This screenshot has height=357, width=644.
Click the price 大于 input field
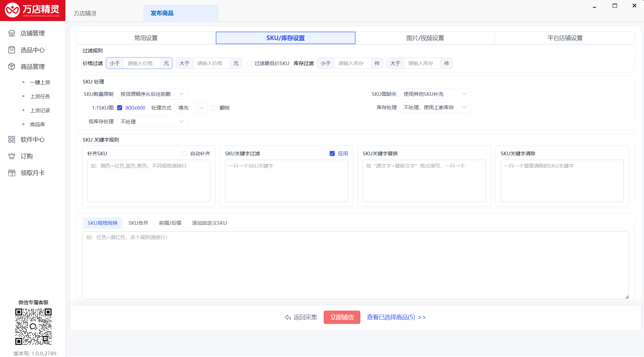211,63
